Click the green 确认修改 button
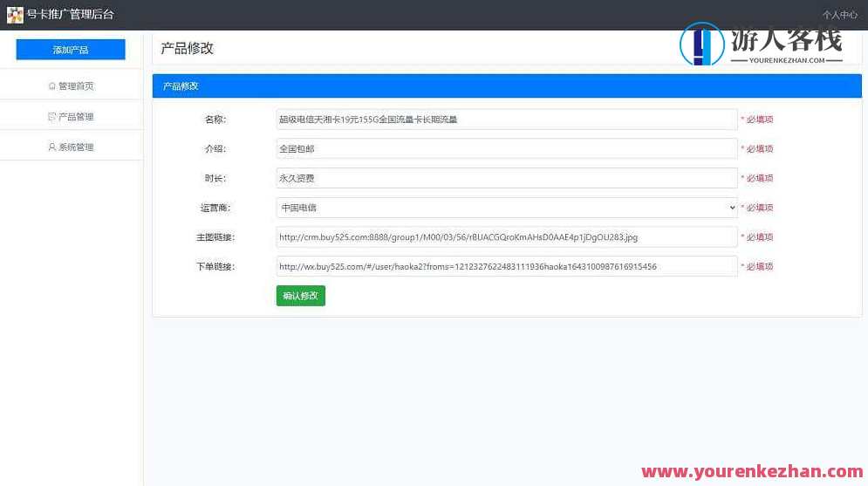The width and height of the screenshot is (868, 486). coord(301,296)
